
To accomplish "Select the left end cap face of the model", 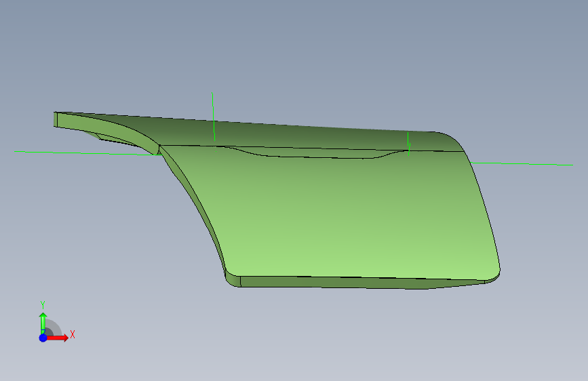I will coord(56,119).
